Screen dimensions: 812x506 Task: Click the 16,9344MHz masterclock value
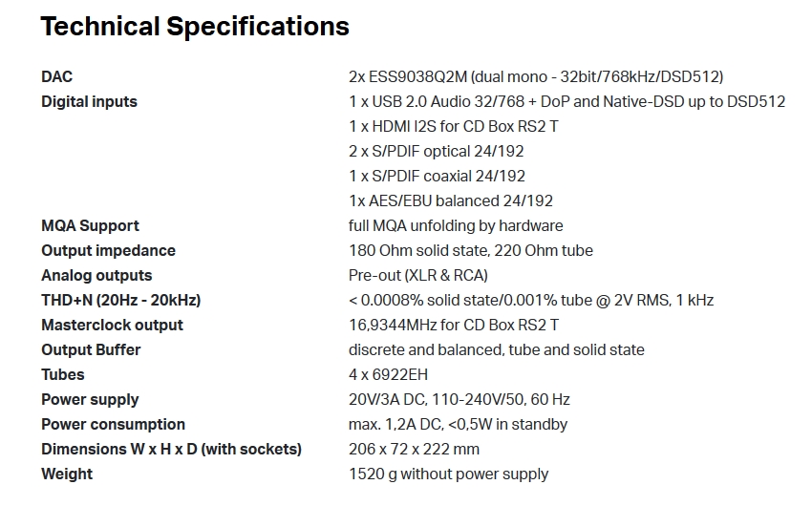pyautogui.click(x=454, y=325)
